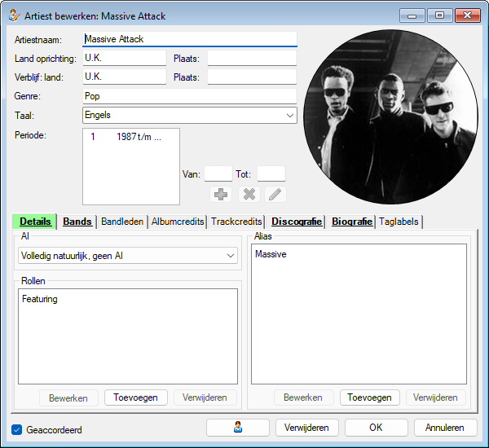This screenshot has height=448, width=489.
Task: Click the bottom Verwijderen button beside OK
Action: click(307, 427)
